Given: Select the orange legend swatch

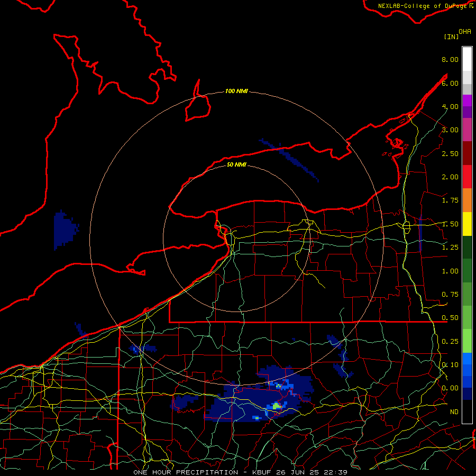Looking at the screenshot, I should point(467,200).
